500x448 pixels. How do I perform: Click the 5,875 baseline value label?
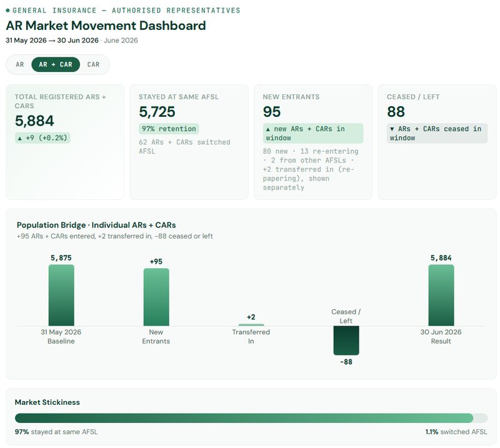click(x=61, y=257)
